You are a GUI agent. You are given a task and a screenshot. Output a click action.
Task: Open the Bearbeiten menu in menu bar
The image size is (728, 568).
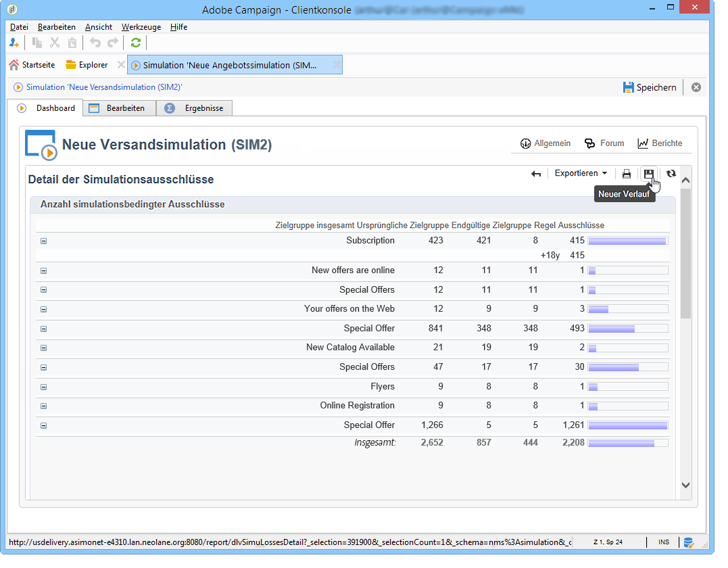pos(57,27)
